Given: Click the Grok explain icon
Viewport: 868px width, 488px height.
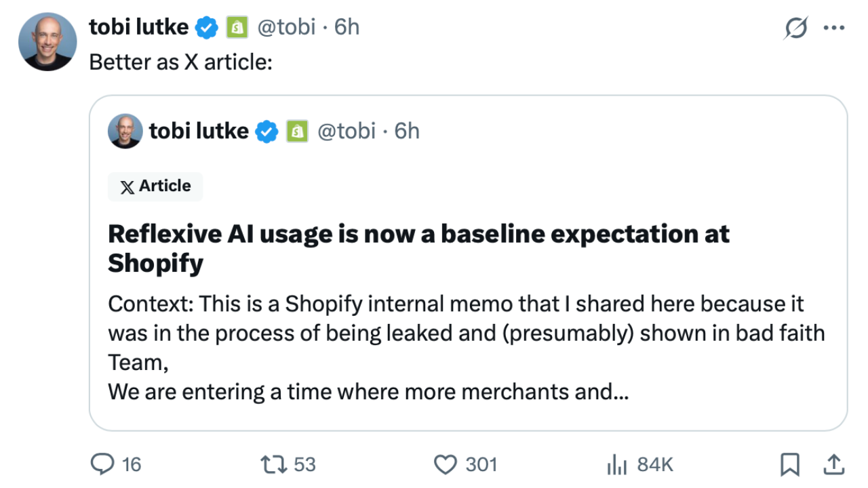Looking at the screenshot, I should [x=795, y=28].
